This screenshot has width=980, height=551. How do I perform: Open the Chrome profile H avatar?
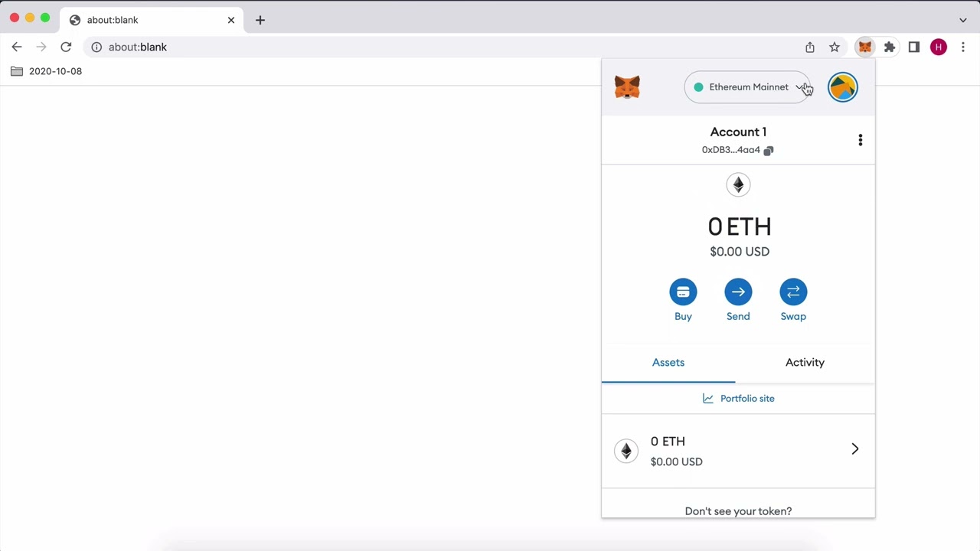pyautogui.click(x=939, y=47)
